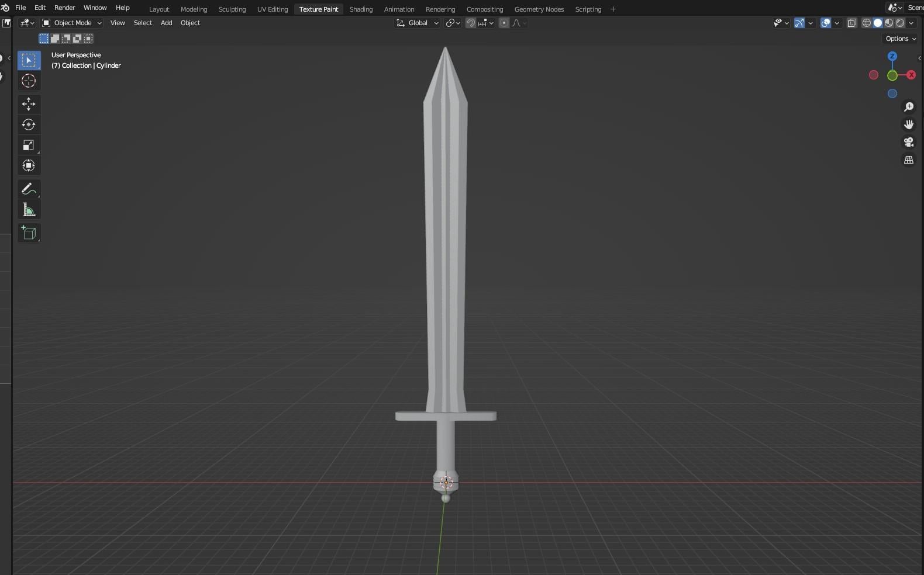This screenshot has width=924, height=575.
Task: Open the scene browse dropdown
Action: [895, 8]
